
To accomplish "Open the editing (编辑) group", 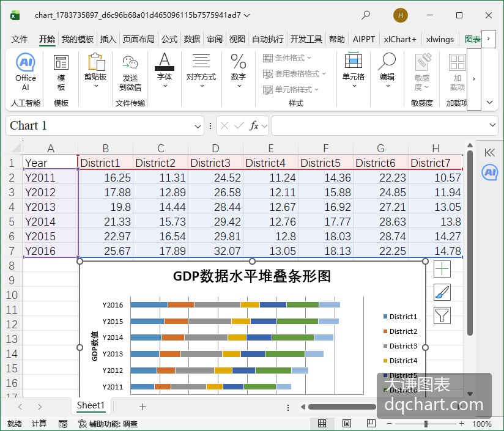I will click(x=387, y=70).
